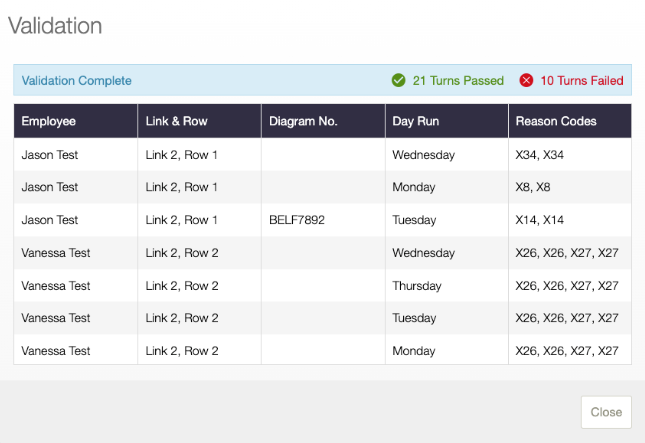Close the Validation dialog

coord(606,412)
